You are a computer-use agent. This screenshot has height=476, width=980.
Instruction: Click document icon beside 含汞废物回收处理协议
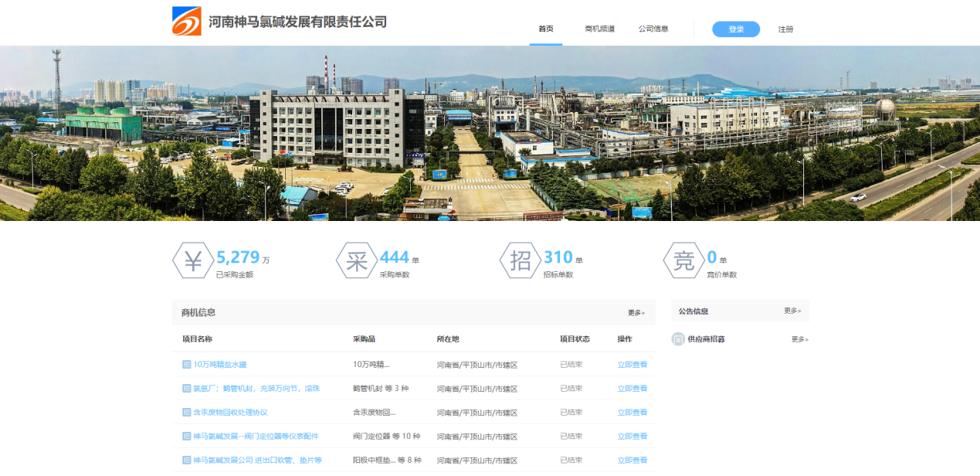tap(186, 413)
